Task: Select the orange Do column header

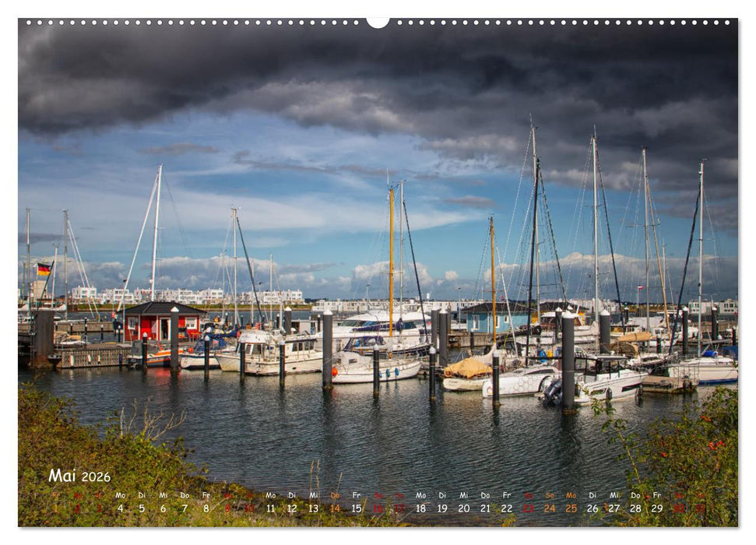Action: pos(334,495)
